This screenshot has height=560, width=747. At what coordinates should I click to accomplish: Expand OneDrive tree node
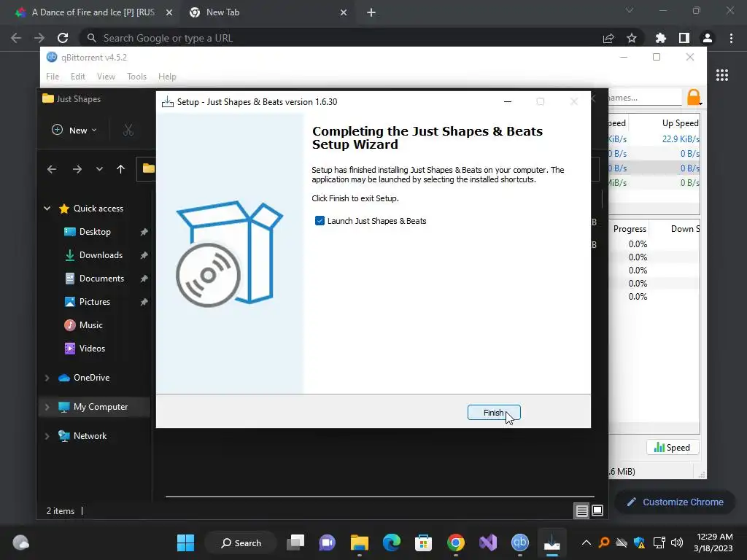pos(47,378)
